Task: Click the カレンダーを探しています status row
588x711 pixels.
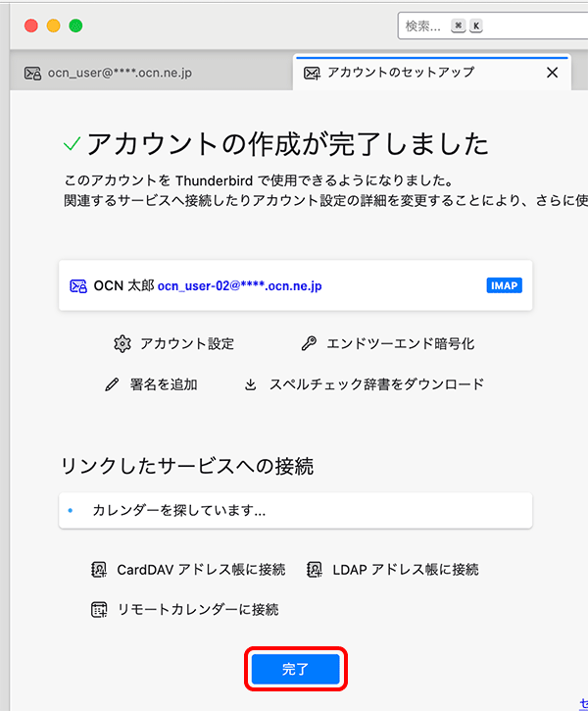Action: 294,510
